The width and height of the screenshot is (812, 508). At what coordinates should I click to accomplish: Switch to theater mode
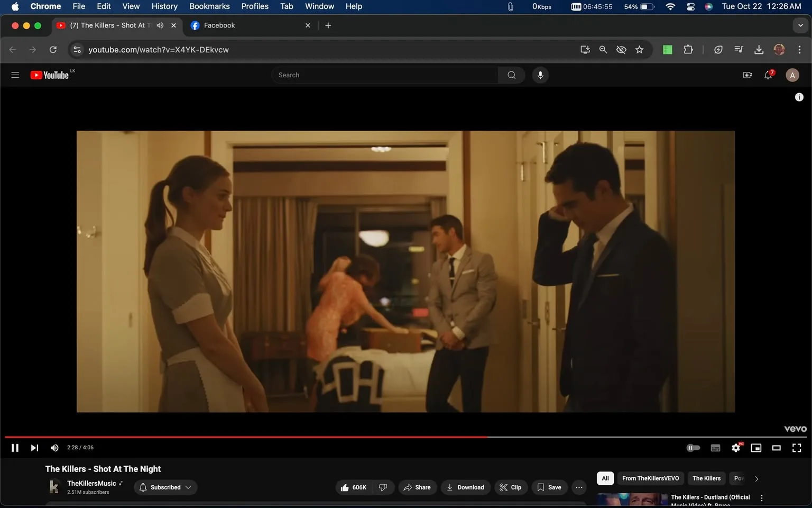(776, 448)
